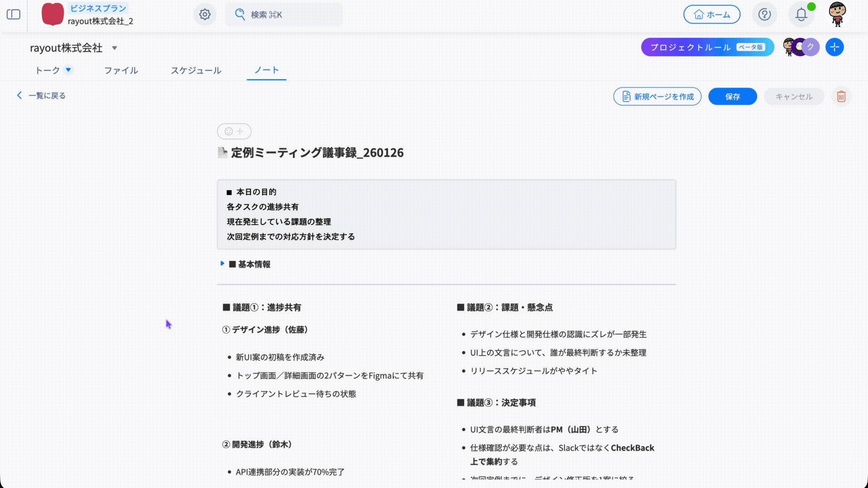Open notifications bell icon

point(801,14)
